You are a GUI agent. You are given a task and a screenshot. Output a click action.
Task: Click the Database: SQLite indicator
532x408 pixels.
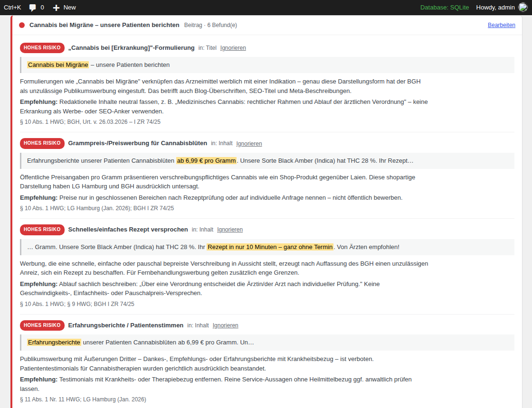[x=445, y=8]
